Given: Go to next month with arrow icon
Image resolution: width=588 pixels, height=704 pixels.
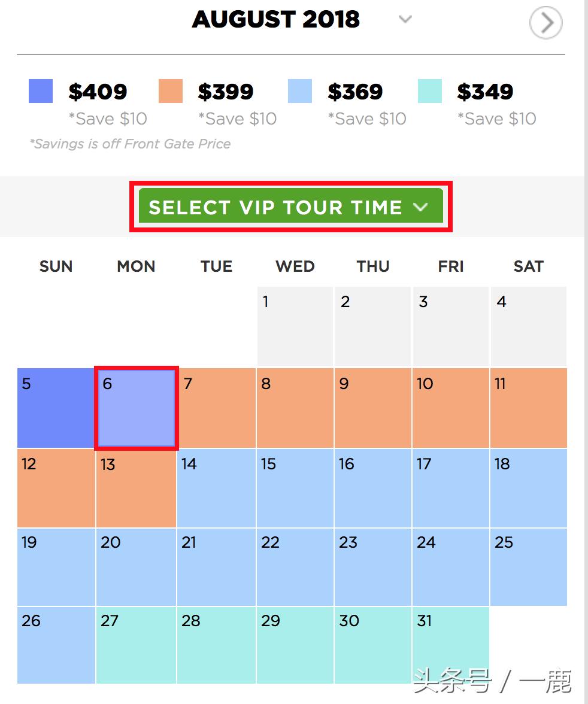Looking at the screenshot, I should pos(545,23).
